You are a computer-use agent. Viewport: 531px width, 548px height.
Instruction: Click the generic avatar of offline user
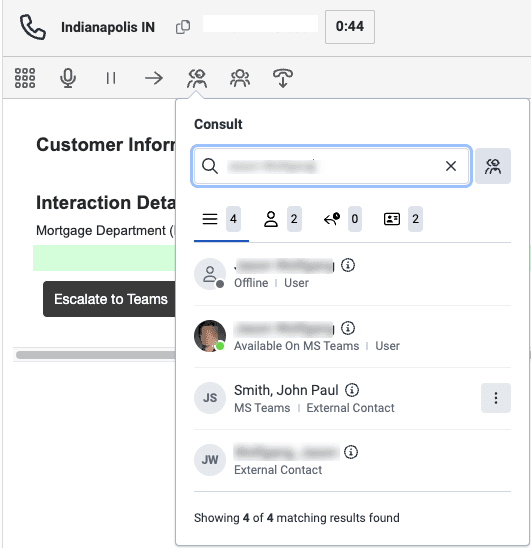point(210,274)
